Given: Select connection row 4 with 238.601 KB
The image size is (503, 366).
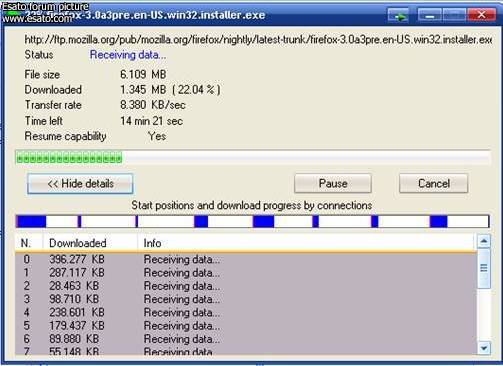Looking at the screenshot, I should click(x=246, y=312).
